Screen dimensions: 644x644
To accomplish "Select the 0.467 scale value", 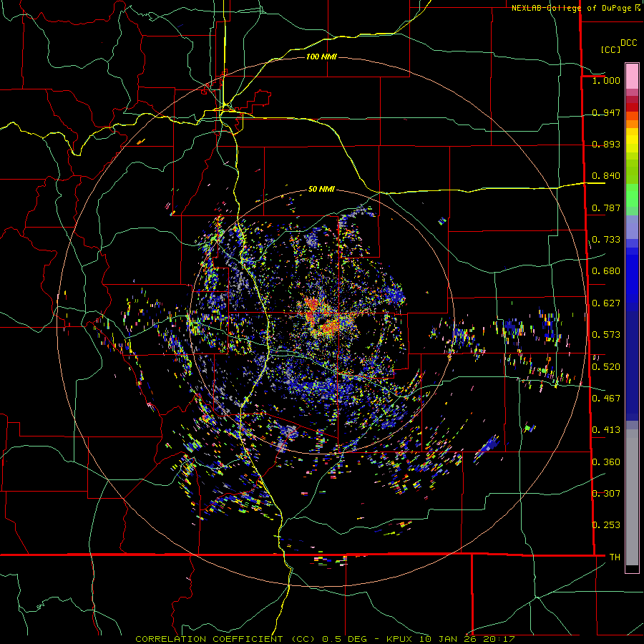I will tap(606, 398).
